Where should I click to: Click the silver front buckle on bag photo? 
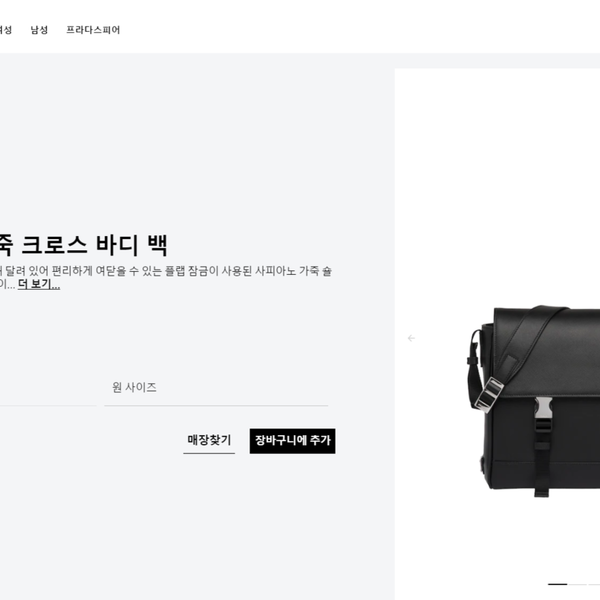(x=543, y=408)
